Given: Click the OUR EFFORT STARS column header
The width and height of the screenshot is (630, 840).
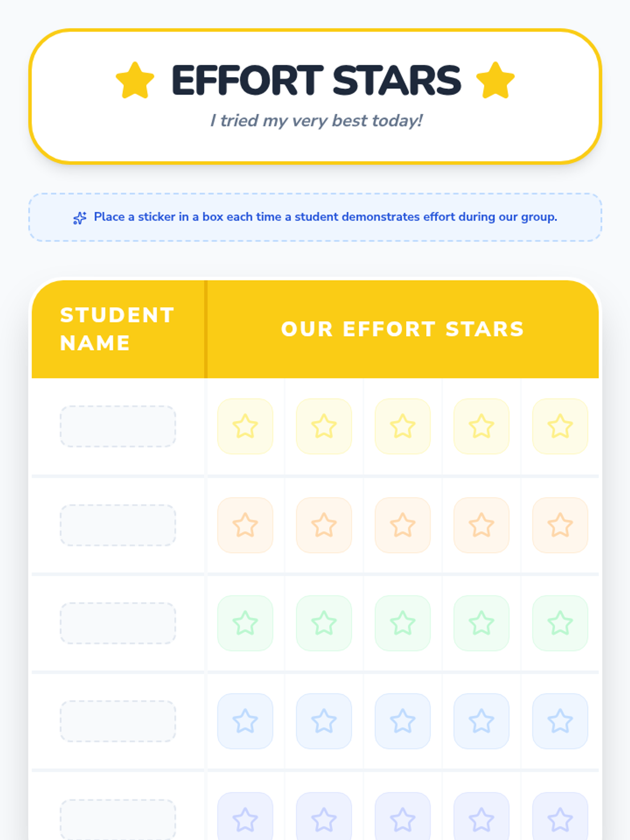Looking at the screenshot, I should (403, 329).
